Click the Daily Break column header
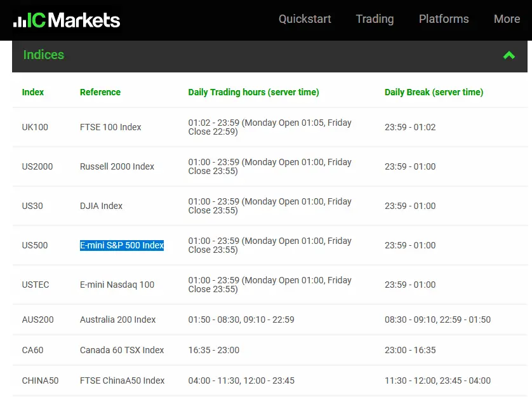This screenshot has width=532, height=397. click(x=434, y=92)
